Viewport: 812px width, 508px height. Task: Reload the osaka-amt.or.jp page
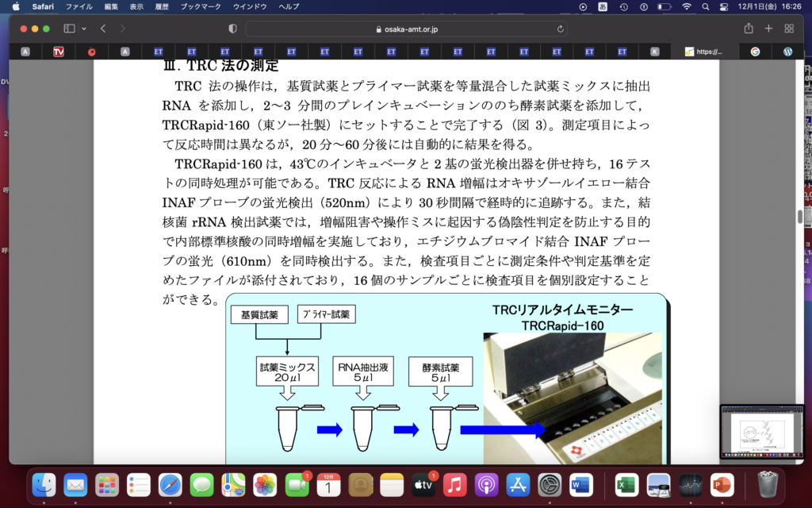(x=561, y=29)
